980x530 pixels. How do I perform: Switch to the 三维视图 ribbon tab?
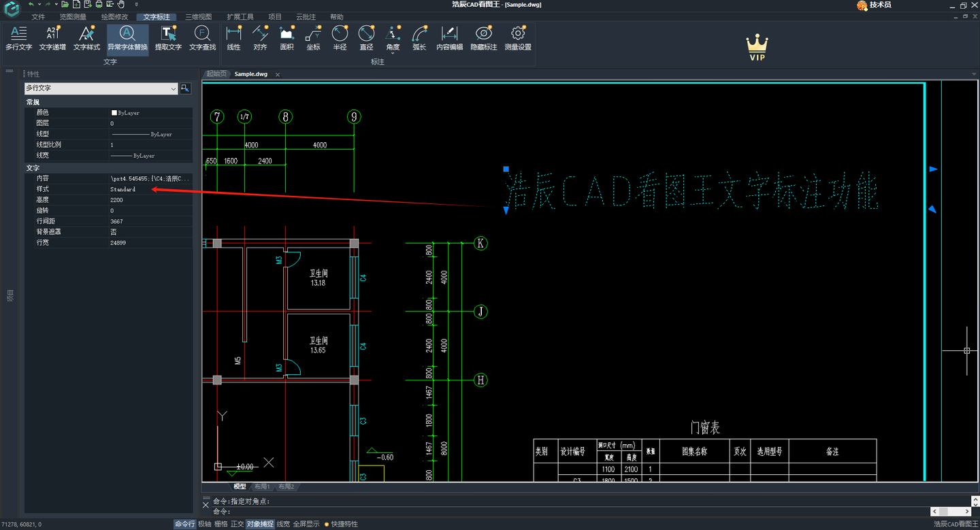tap(199, 17)
